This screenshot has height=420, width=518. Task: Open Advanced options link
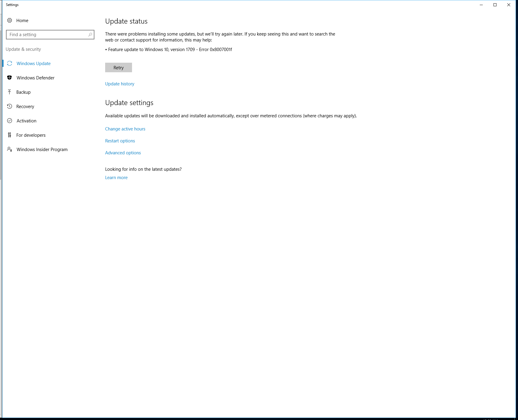click(123, 153)
